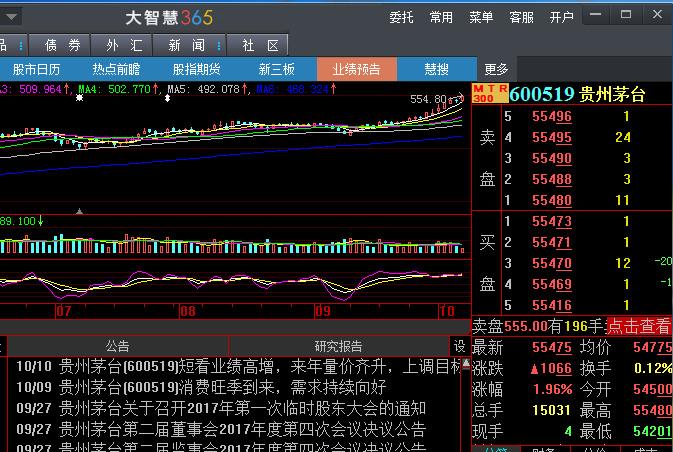Click the 点击查看 button
The height and width of the screenshot is (452, 673).
(x=639, y=326)
